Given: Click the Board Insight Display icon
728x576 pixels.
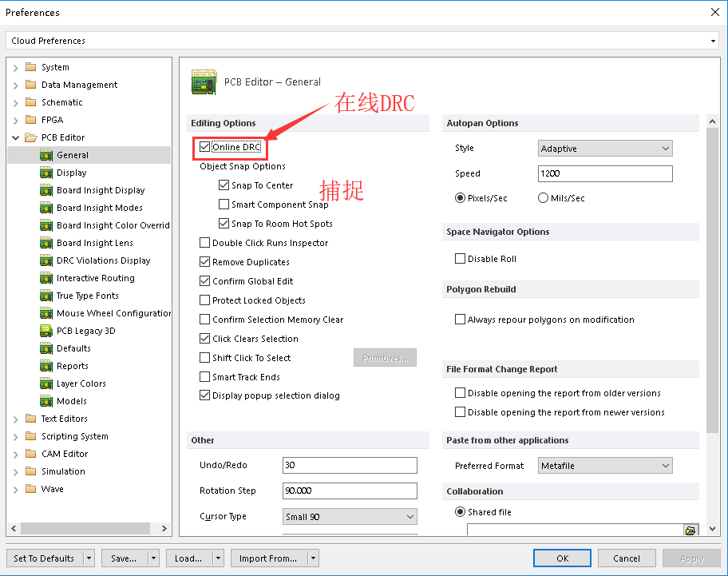Looking at the screenshot, I should point(46,190).
